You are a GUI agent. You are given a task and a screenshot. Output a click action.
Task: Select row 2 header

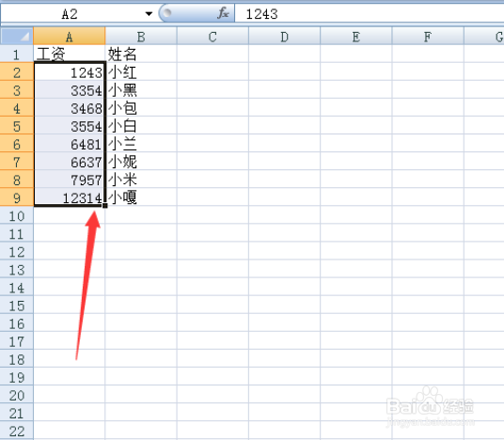[x=17, y=71]
